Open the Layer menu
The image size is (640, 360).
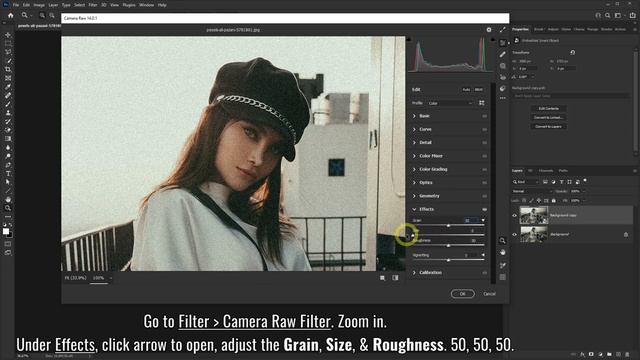click(x=53, y=5)
